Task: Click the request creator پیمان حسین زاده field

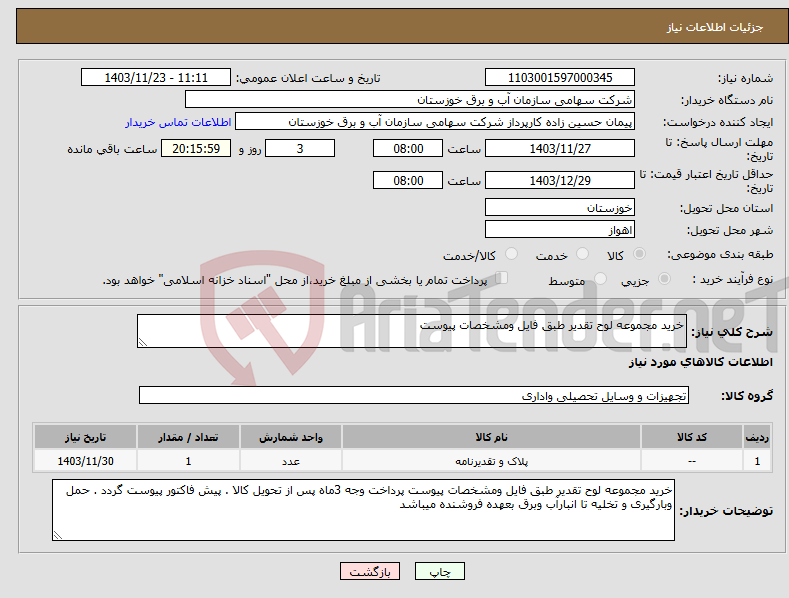Action: tap(435, 122)
